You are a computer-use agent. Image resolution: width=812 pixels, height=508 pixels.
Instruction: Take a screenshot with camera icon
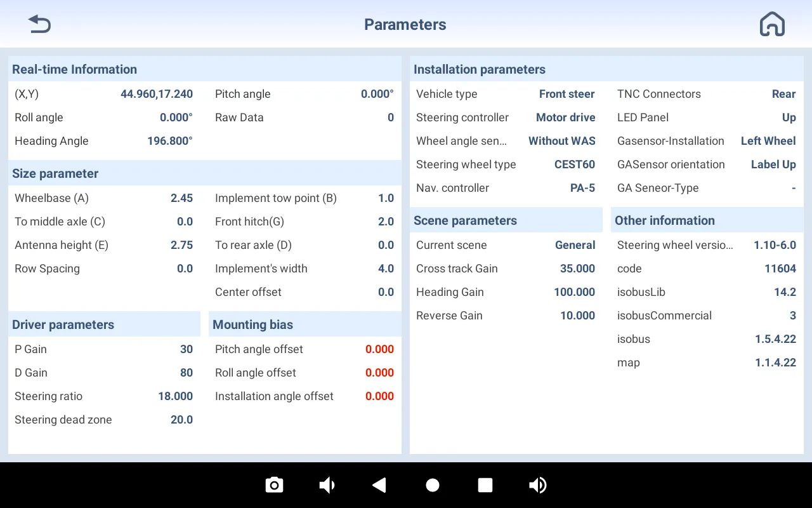tap(274, 485)
